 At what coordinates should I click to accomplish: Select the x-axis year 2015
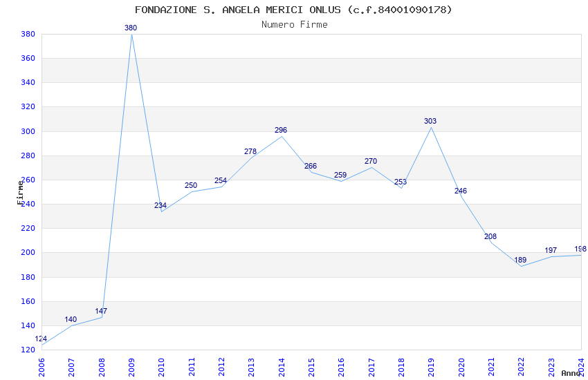click(311, 368)
